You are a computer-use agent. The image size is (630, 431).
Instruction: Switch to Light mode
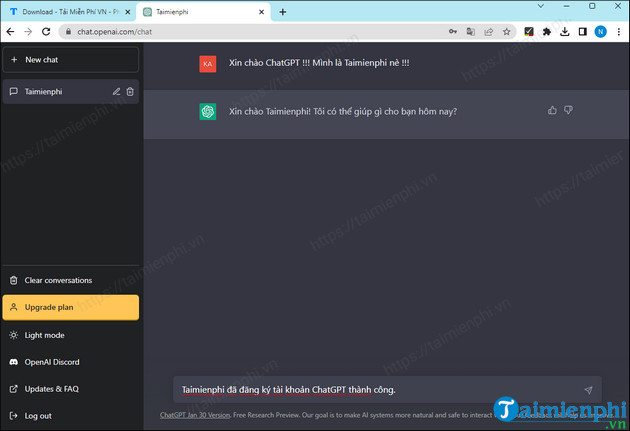(x=71, y=335)
